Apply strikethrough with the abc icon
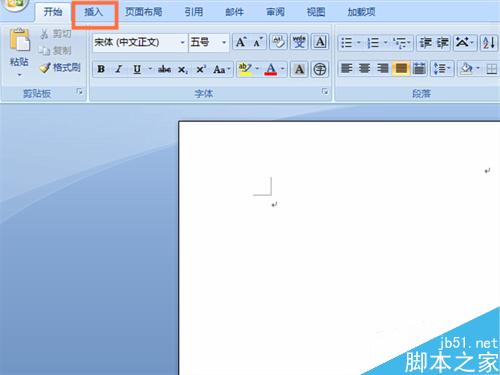The height and width of the screenshot is (375, 500). [x=164, y=69]
